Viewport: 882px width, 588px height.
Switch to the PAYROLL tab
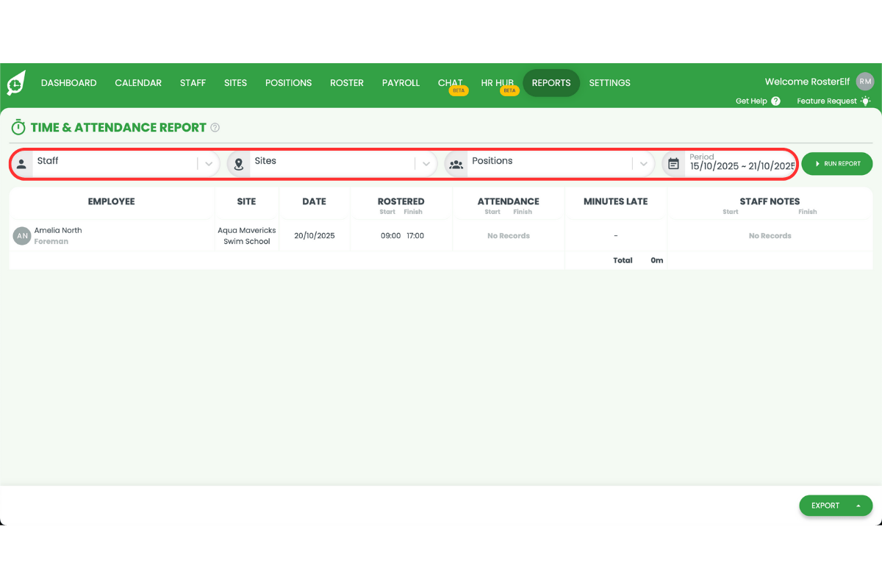click(401, 83)
